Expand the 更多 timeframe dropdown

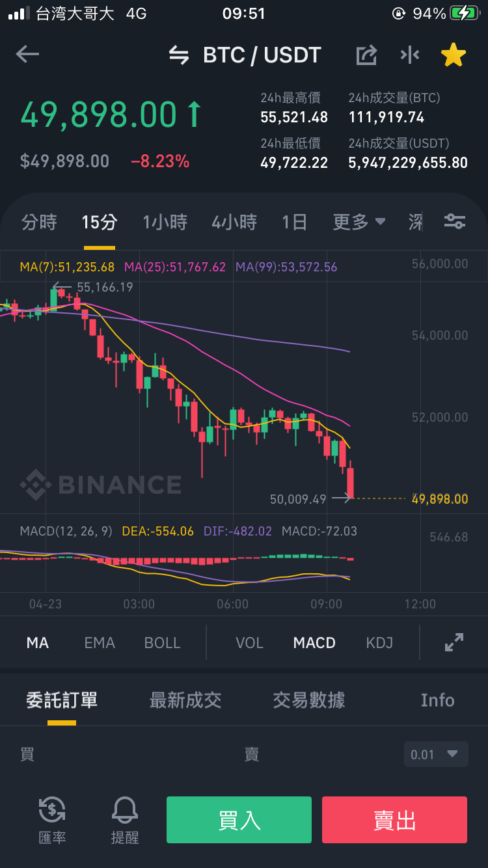pyautogui.click(x=359, y=222)
